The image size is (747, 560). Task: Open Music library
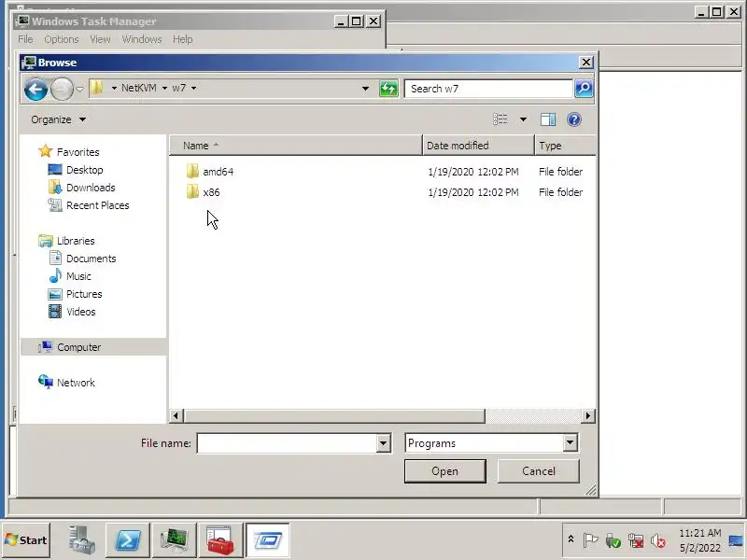[x=78, y=276]
